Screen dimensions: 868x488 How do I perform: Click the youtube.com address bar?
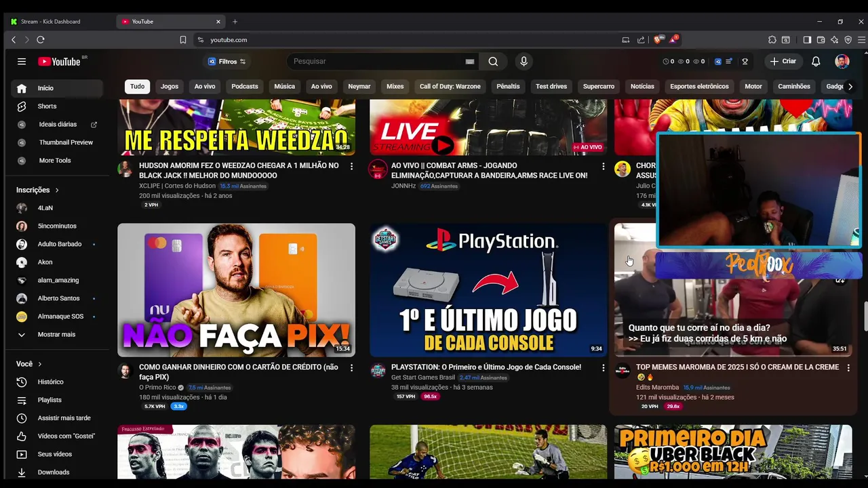(407, 39)
